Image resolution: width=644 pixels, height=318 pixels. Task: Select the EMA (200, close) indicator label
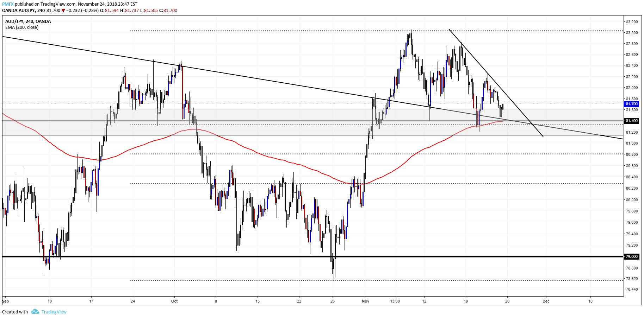click(x=22, y=27)
